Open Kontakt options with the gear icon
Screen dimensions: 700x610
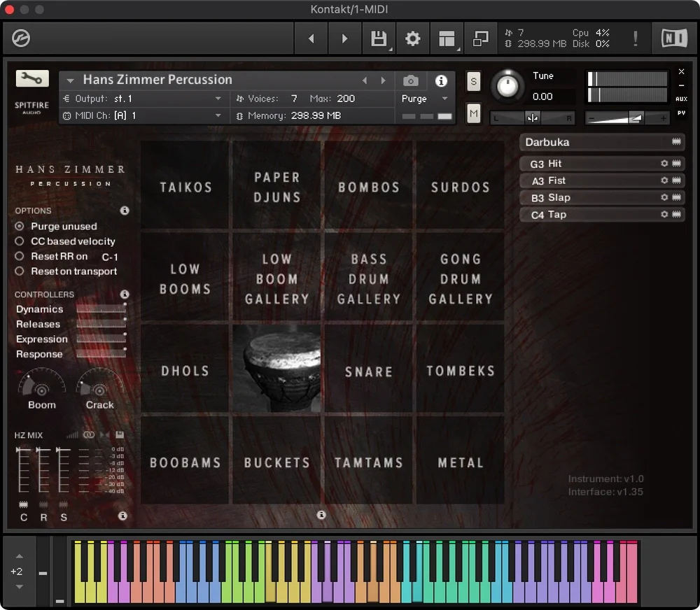(x=412, y=38)
